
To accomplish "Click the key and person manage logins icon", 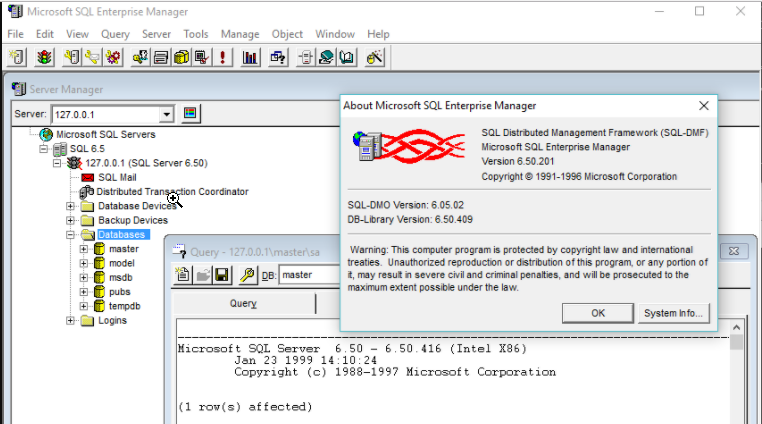I will point(140,57).
